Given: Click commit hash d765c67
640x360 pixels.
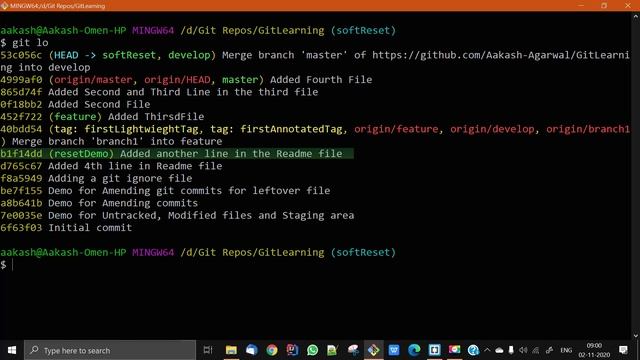Looking at the screenshot, I should click(21, 166).
